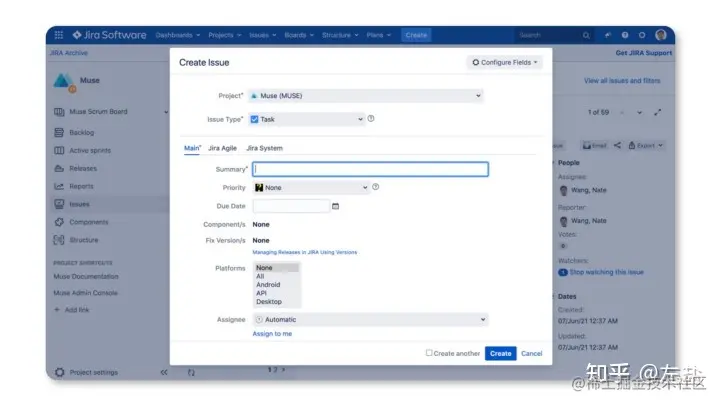
Task: Click the Jira Software logo
Action: [109, 35]
